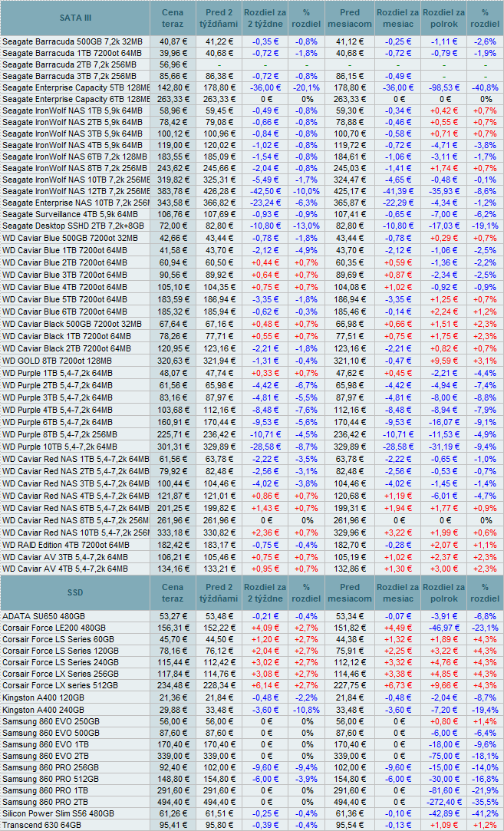Click the +2,24 € half-year cell for Blue 6TB
Screen dimensions: 504x831
(443, 312)
